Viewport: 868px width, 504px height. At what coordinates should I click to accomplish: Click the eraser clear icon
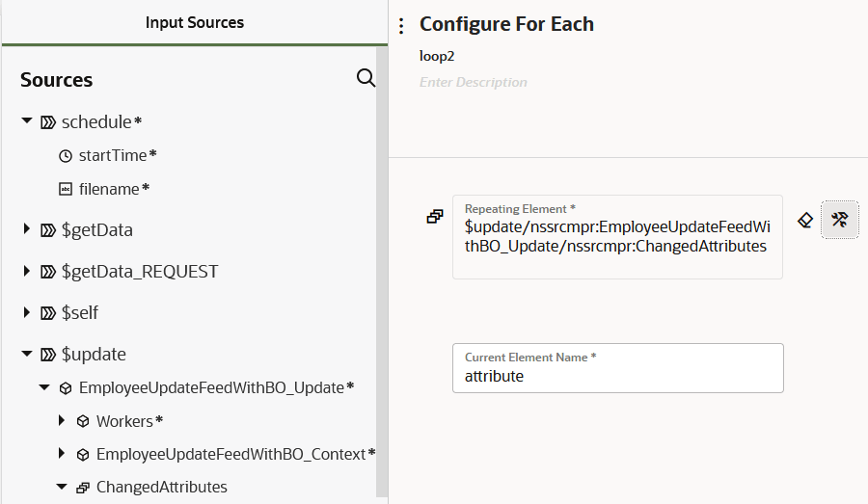(x=806, y=220)
